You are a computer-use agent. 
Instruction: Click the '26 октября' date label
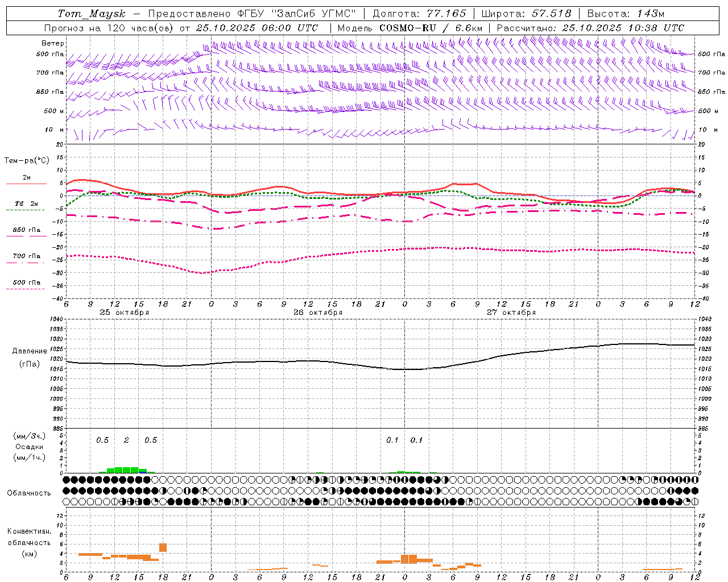point(318,313)
